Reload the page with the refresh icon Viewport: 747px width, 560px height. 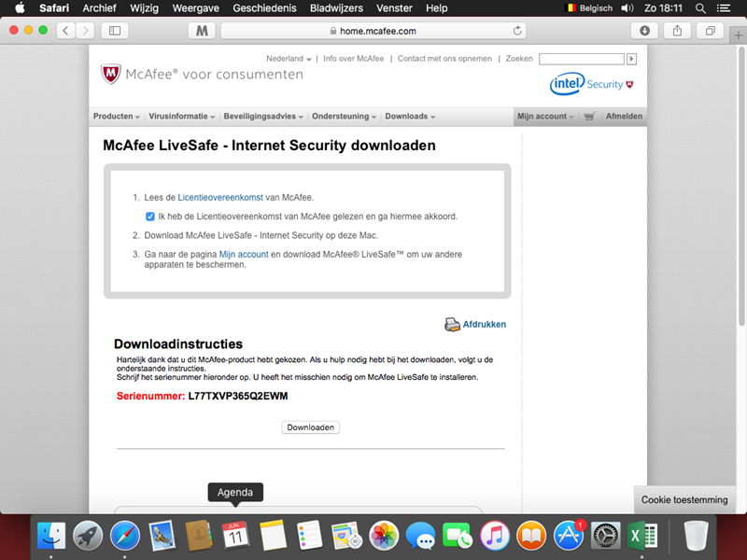(517, 31)
